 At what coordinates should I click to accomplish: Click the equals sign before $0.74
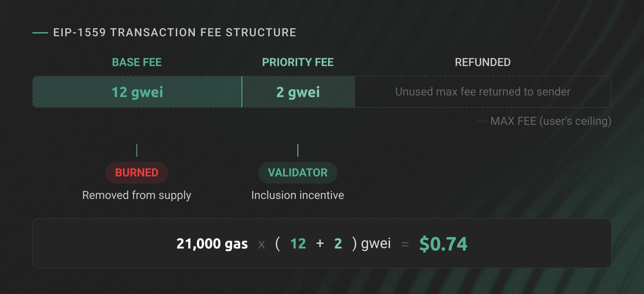[x=405, y=244]
